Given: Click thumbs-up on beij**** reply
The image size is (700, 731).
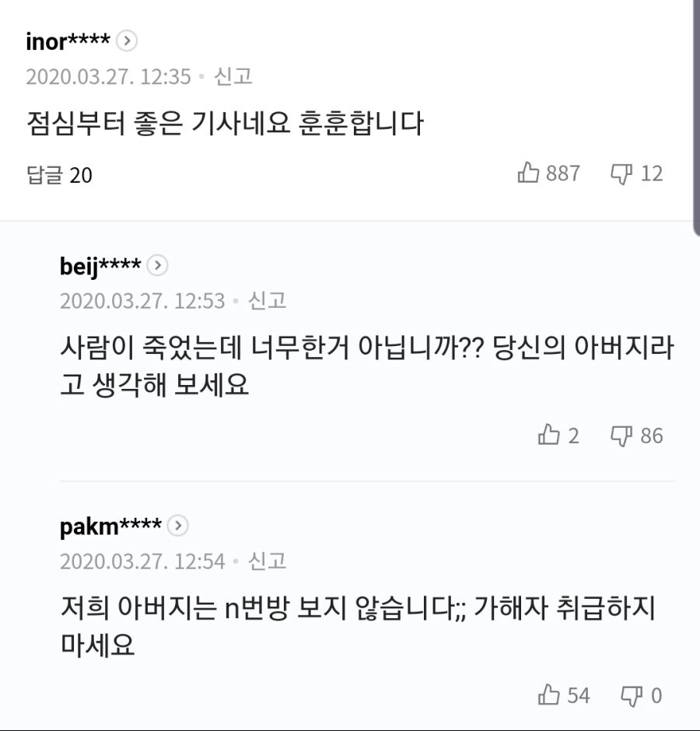Looking at the screenshot, I should click(x=549, y=435).
